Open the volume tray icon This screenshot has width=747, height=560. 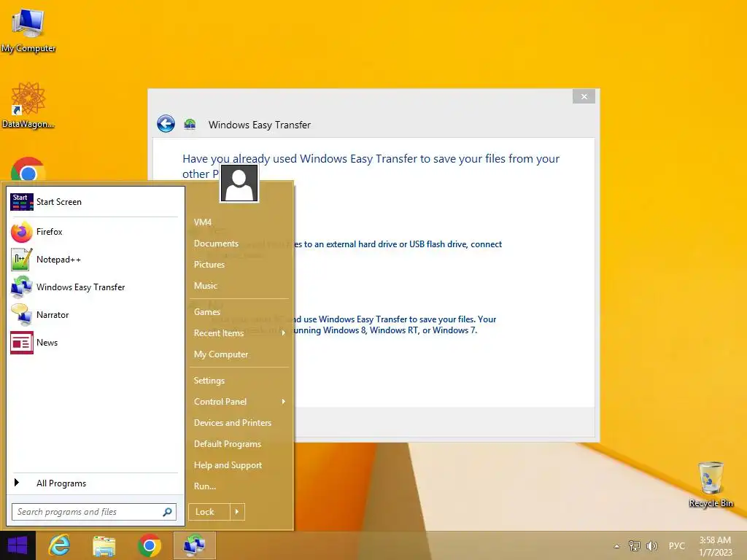point(651,545)
